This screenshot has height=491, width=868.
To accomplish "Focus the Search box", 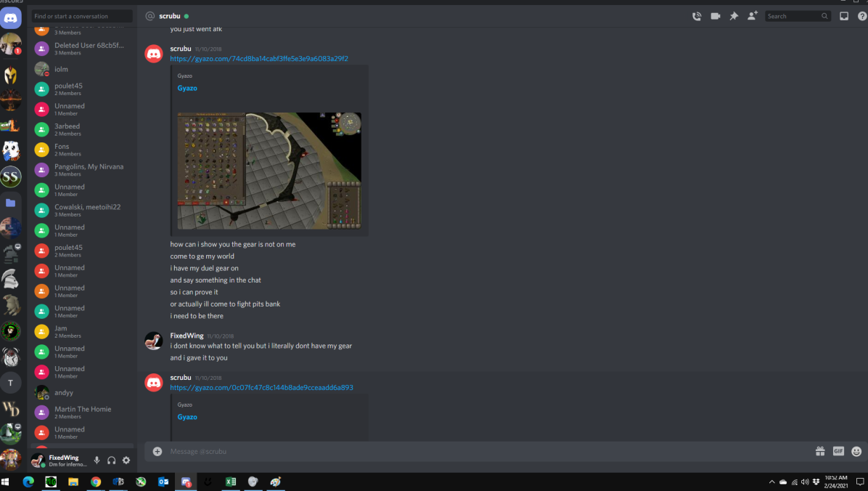I will point(798,16).
